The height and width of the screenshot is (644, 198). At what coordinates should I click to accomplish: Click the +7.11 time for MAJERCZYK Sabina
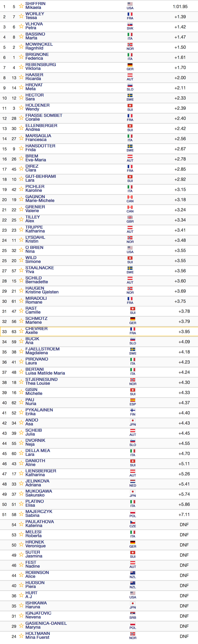coord(184,514)
